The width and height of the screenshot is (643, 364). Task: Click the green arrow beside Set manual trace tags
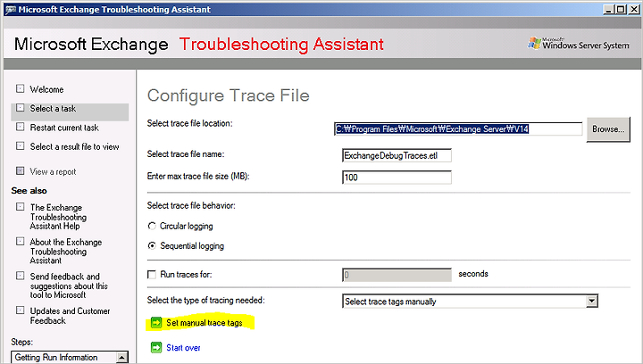click(x=156, y=323)
